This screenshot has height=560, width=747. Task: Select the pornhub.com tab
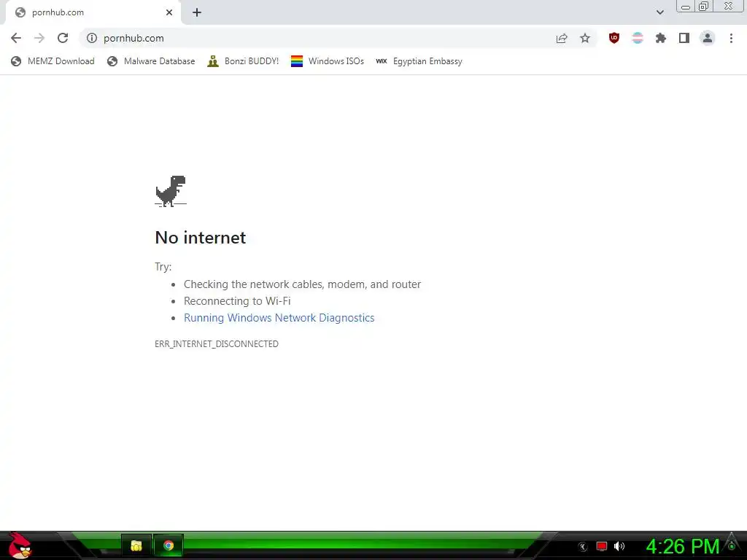coord(93,12)
